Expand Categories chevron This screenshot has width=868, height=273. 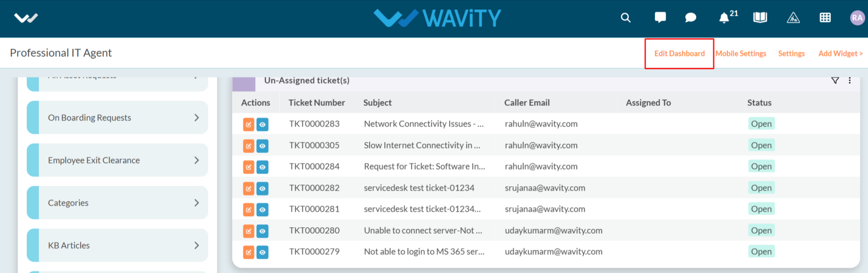197,203
